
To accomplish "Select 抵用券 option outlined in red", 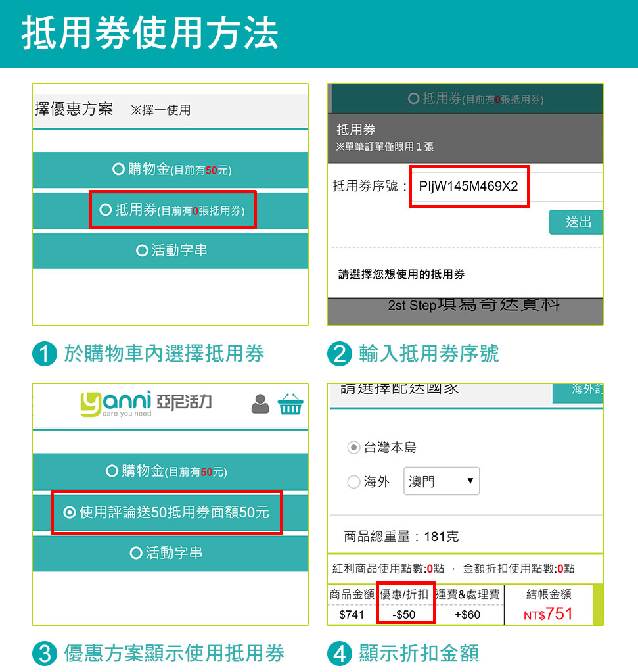I will (173, 210).
